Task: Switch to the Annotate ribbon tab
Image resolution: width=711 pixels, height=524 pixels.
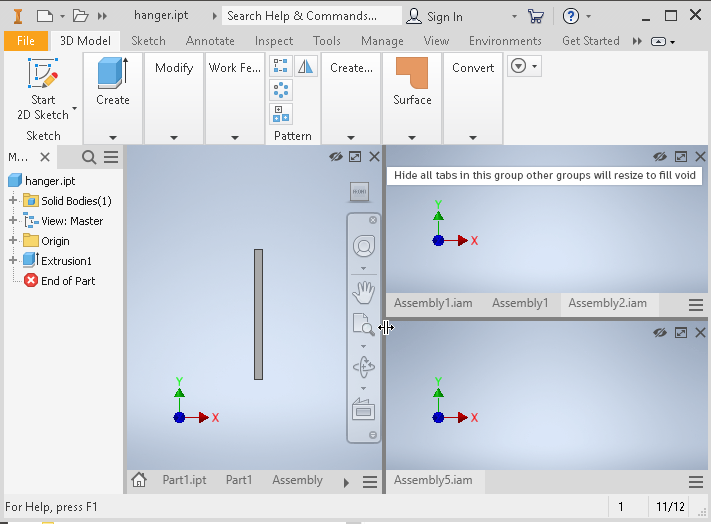Action: point(210,41)
